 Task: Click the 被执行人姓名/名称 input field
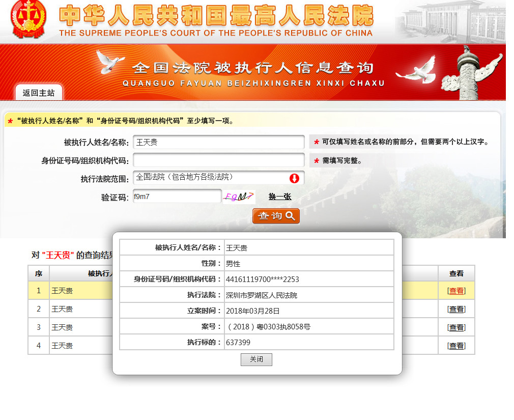[218, 142]
